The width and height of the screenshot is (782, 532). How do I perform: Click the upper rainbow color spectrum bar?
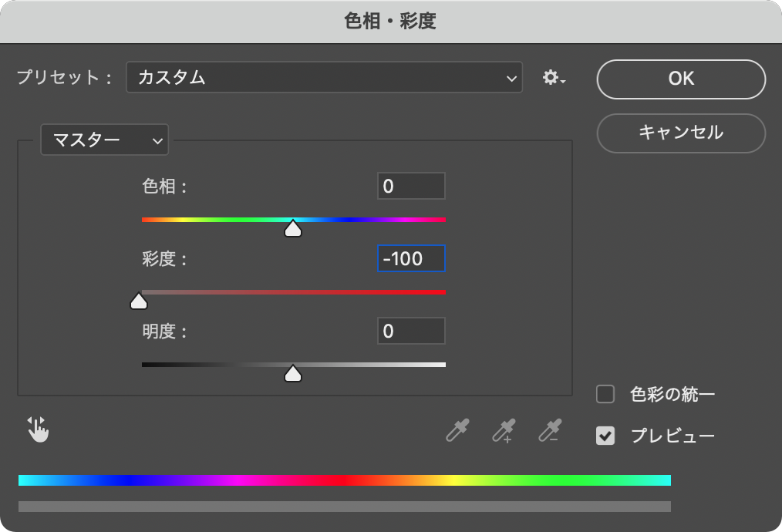click(x=344, y=480)
